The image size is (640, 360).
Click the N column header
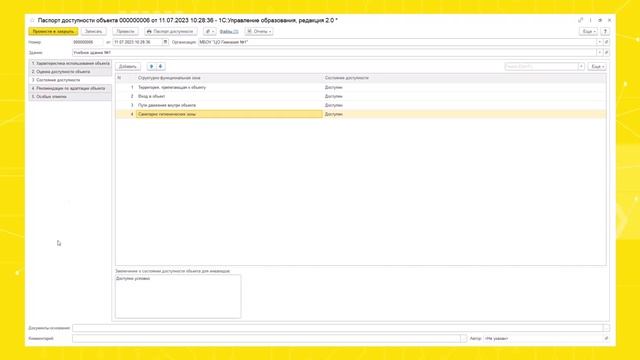point(126,78)
